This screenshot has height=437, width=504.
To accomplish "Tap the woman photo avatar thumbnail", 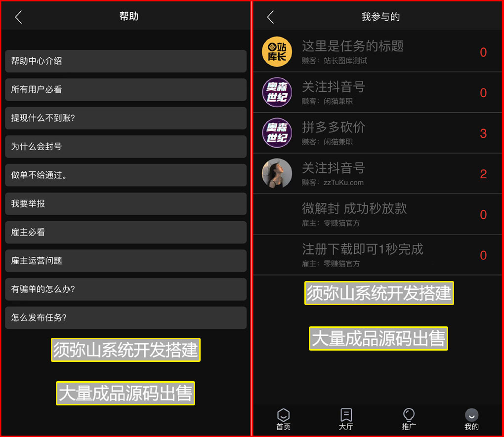I will (x=277, y=173).
